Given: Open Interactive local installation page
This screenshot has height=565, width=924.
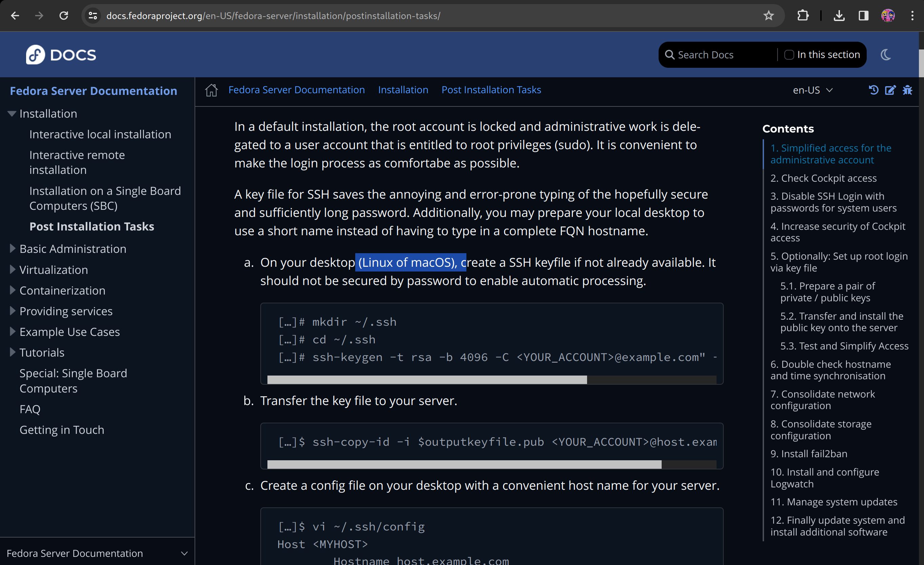Looking at the screenshot, I should pos(100,134).
